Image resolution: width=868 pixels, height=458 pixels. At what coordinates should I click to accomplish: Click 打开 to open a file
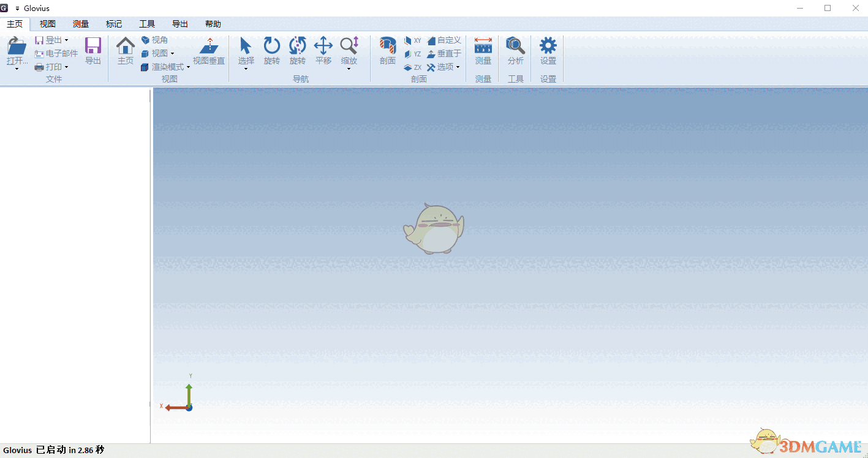pyautogui.click(x=15, y=51)
